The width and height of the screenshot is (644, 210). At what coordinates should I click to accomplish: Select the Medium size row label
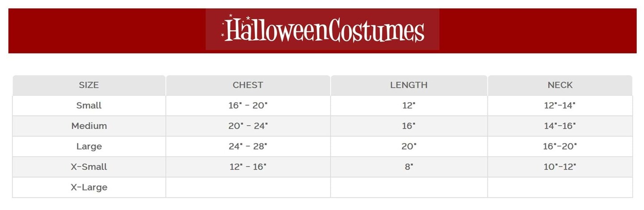coord(89,126)
